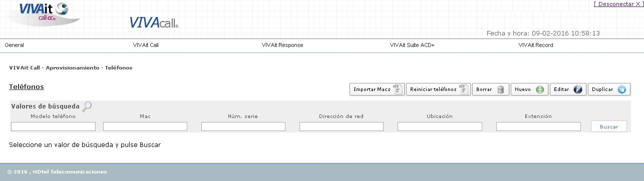644x181 pixels.
Task: Open the General menu
Action: pos(14,45)
